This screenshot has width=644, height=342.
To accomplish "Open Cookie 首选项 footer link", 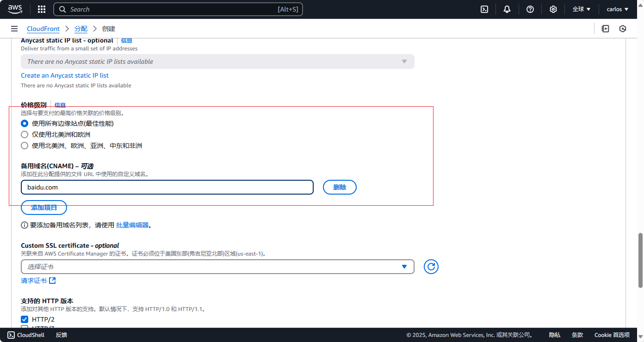I will click(612, 335).
